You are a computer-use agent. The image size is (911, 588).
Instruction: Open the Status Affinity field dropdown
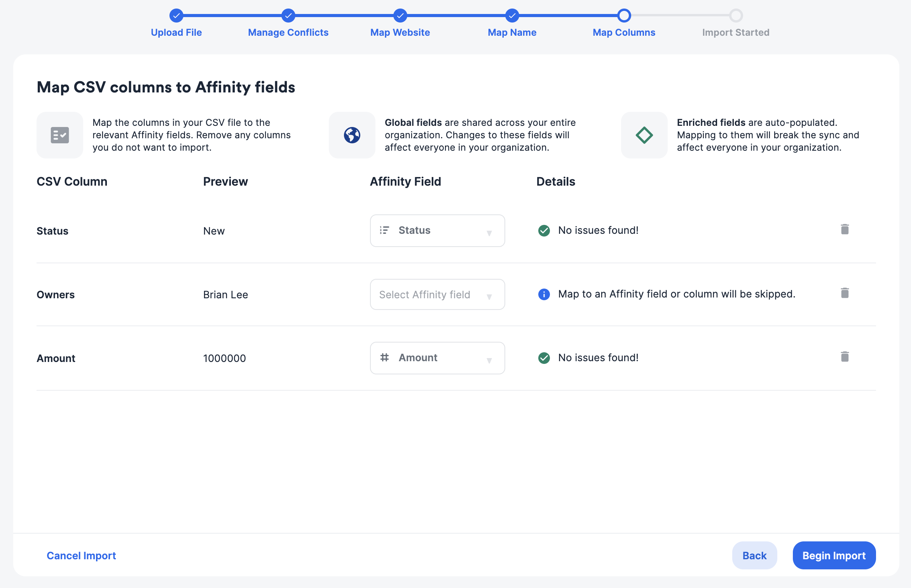(437, 230)
